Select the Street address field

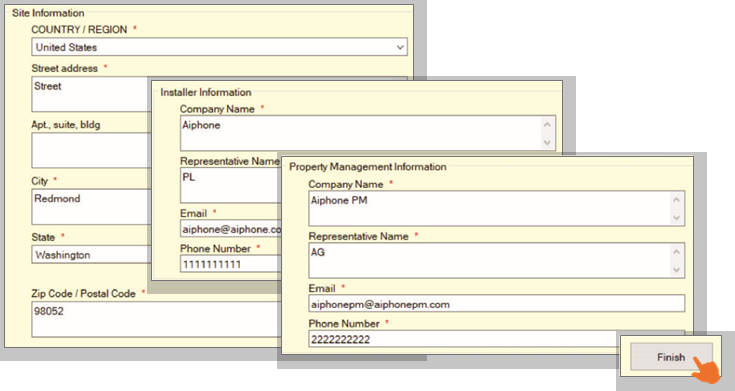(89, 94)
